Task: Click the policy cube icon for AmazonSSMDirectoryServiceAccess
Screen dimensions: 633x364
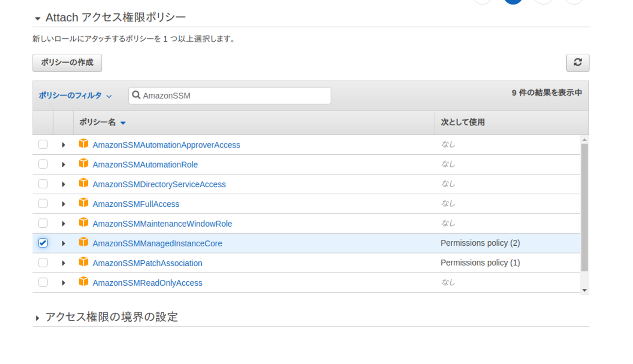Action: pyautogui.click(x=84, y=183)
